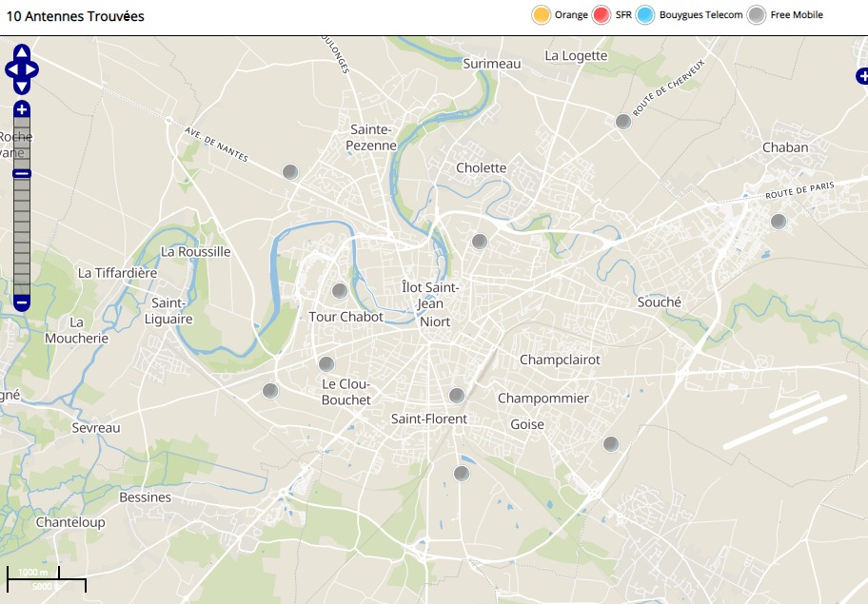Pan the map right with arrow
This screenshot has width=868, height=604.
point(32,69)
